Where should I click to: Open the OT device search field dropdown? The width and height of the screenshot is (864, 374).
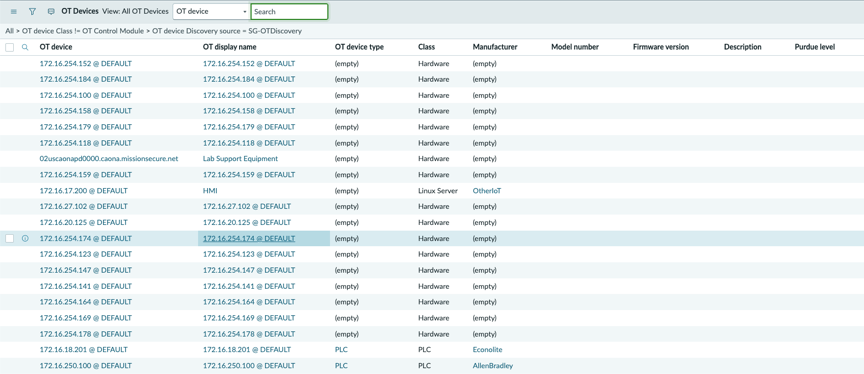click(212, 11)
